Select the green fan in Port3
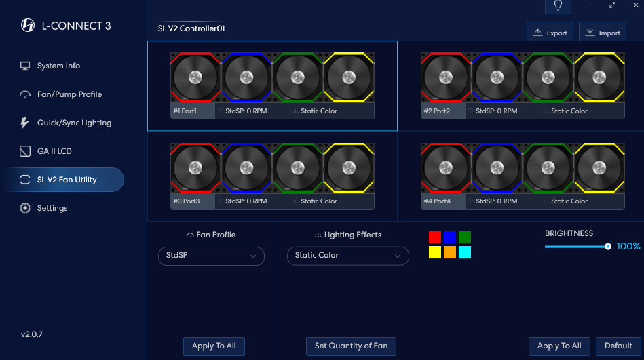 [x=298, y=168]
